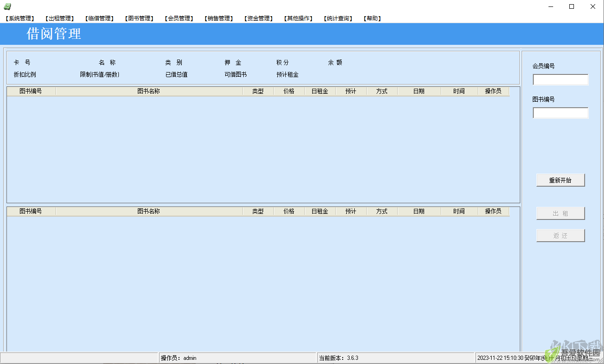Maximize the application window
Image resolution: width=604 pixels, height=364 pixels.
(572, 6)
